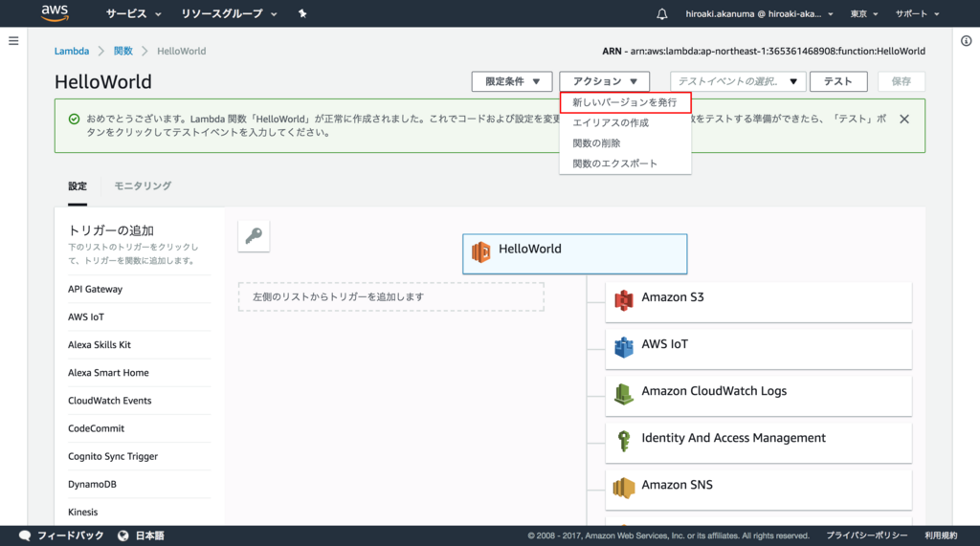Viewport: 980px width, 546px height.
Task: Select エイリアスの作成 menu item
Action: (626, 123)
